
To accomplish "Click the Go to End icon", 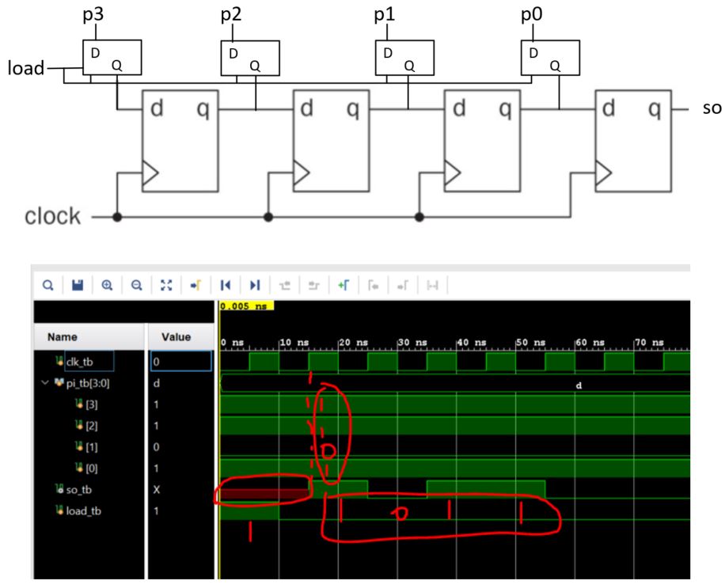I will [x=255, y=284].
